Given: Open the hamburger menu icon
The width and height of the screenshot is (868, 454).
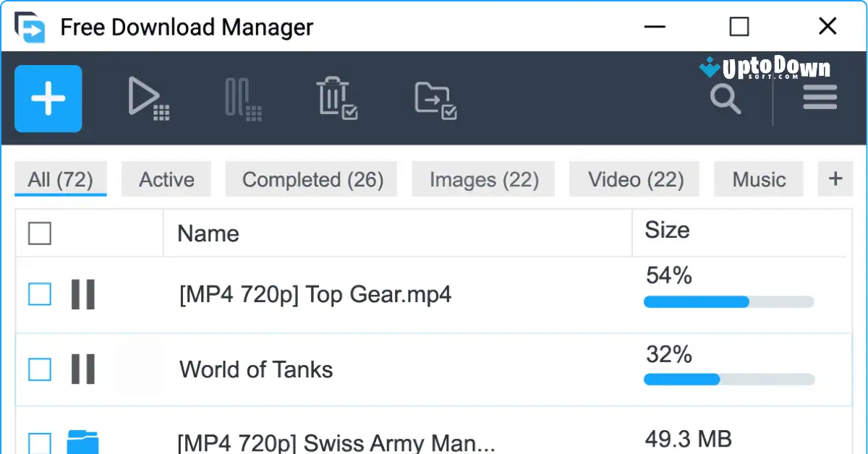Looking at the screenshot, I should click(x=820, y=97).
